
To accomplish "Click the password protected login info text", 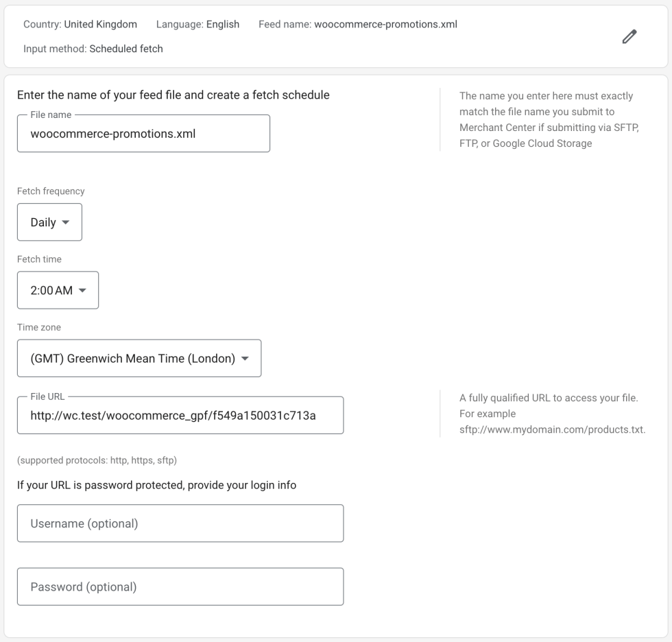I will (156, 485).
